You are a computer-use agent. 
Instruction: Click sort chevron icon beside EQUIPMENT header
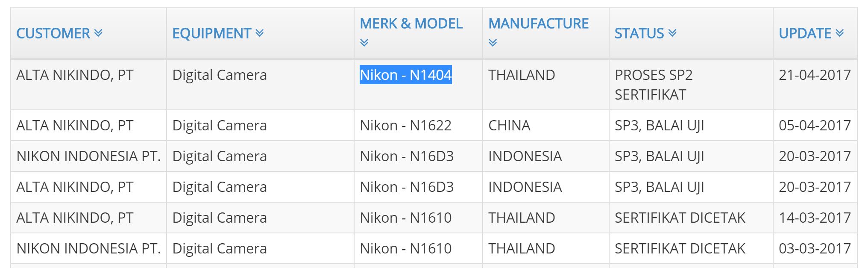(259, 33)
